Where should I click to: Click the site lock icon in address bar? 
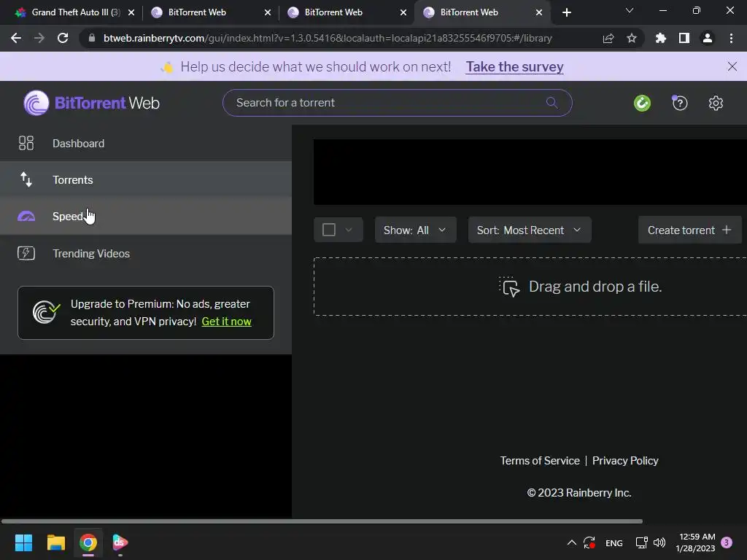click(92, 38)
